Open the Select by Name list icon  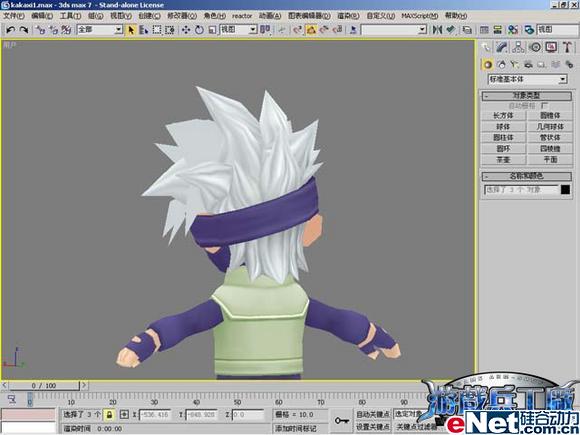click(144, 30)
